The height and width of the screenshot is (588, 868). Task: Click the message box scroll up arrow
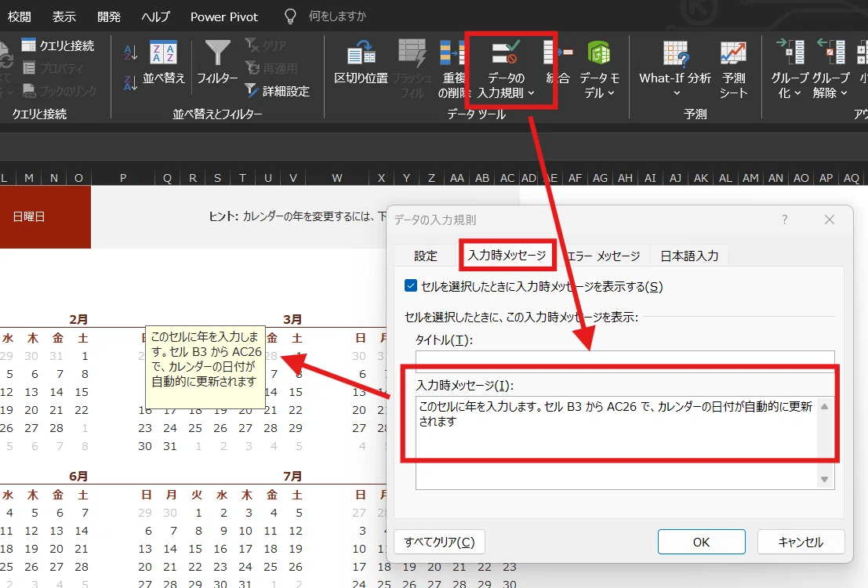pyautogui.click(x=824, y=406)
